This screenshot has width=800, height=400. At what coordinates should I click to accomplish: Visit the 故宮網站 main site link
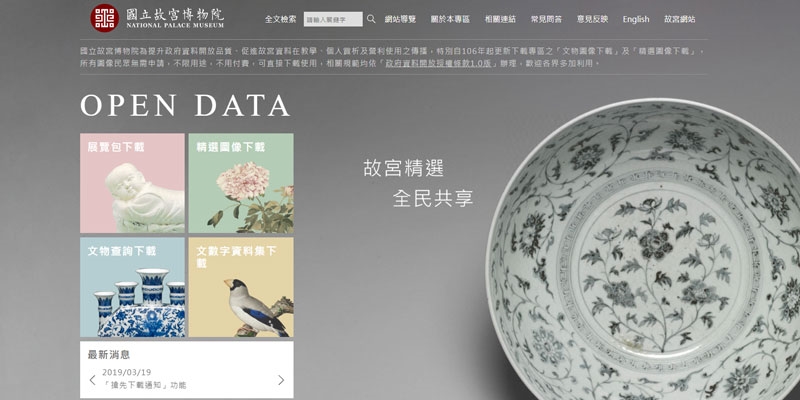coord(680,19)
